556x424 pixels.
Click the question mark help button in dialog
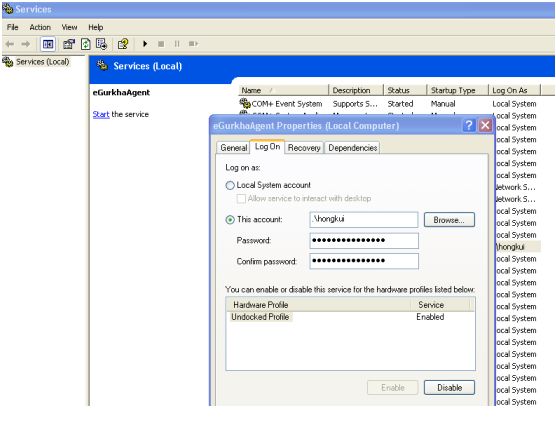469,125
